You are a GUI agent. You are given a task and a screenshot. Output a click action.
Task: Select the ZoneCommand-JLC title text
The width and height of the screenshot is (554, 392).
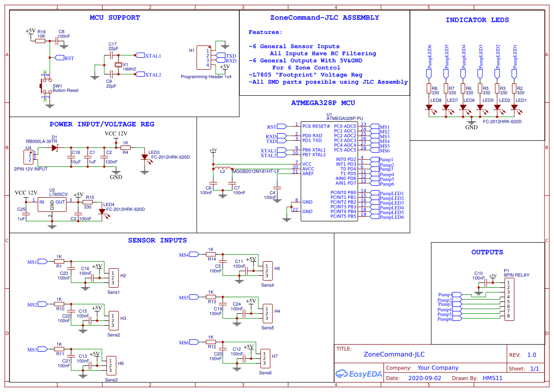[394, 354]
